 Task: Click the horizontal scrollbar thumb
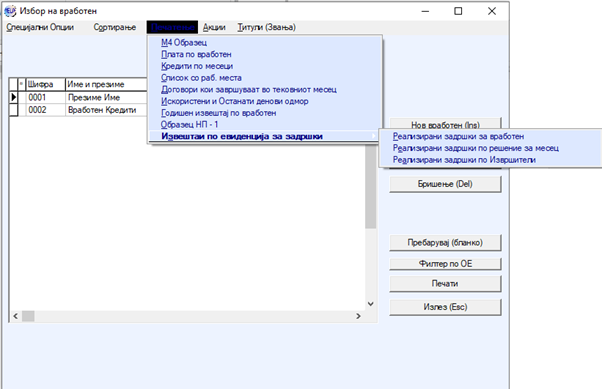click(x=28, y=316)
